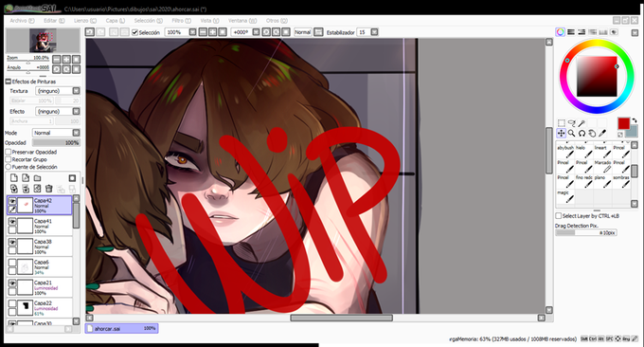
Task: Click the redo arrow in the toolbar
Action: click(x=100, y=32)
